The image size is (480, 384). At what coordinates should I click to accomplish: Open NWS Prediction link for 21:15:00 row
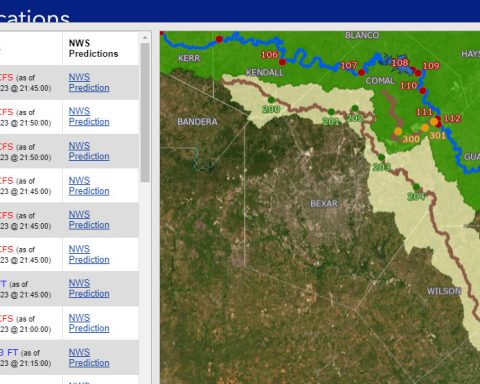pyautogui.click(x=89, y=358)
